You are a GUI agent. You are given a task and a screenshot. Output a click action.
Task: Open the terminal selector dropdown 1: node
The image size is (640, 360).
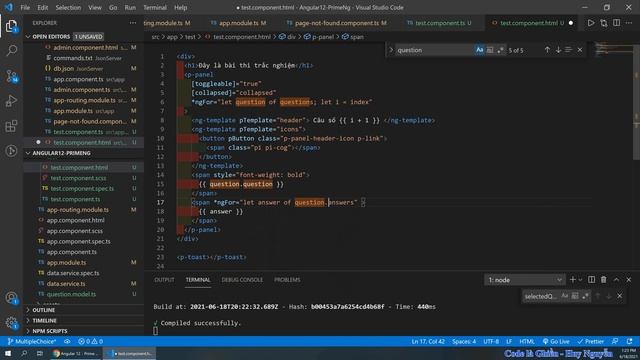point(524,280)
